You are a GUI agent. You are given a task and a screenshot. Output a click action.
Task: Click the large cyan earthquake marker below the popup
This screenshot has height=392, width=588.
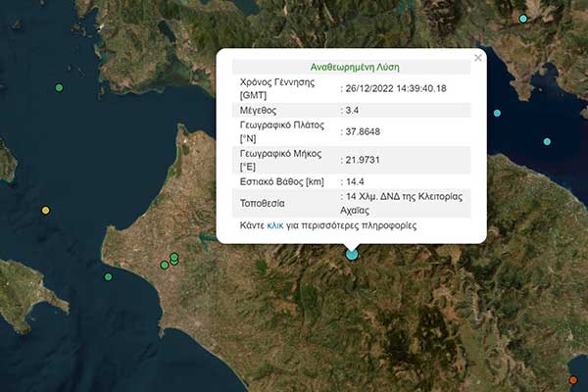(352, 254)
